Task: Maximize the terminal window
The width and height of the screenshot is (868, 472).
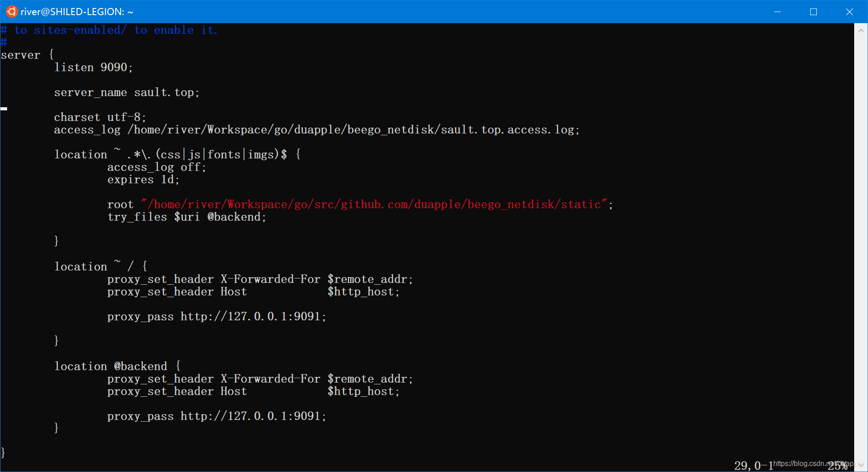Action: pyautogui.click(x=813, y=12)
